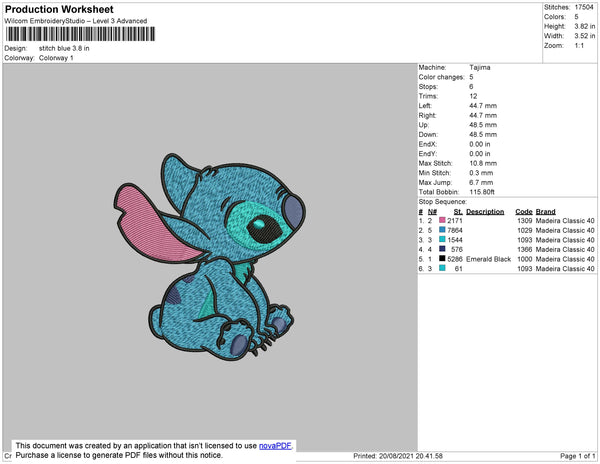Click the 'Right:' measurement label
The image size is (600, 464).
pos(427,115)
